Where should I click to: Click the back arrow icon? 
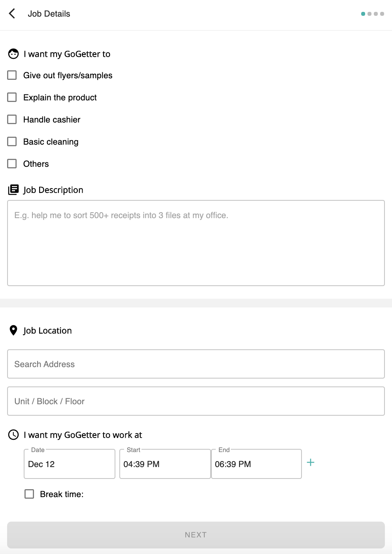click(x=12, y=14)
